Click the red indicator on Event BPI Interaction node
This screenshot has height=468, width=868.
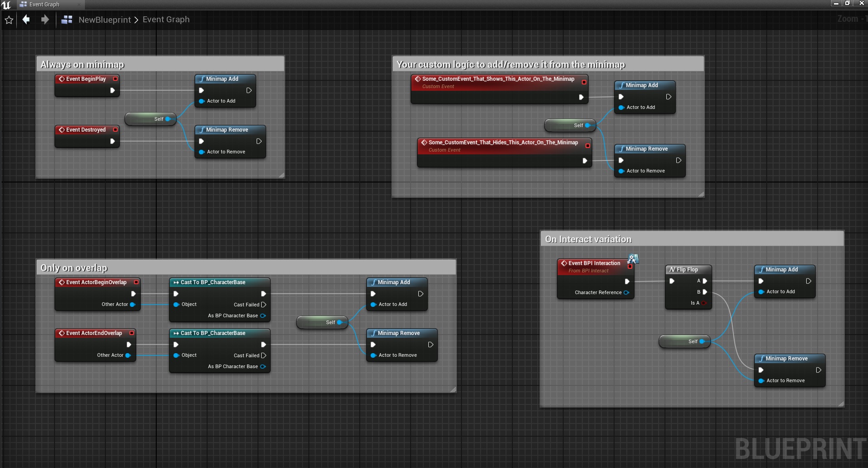tap(630, 267)
